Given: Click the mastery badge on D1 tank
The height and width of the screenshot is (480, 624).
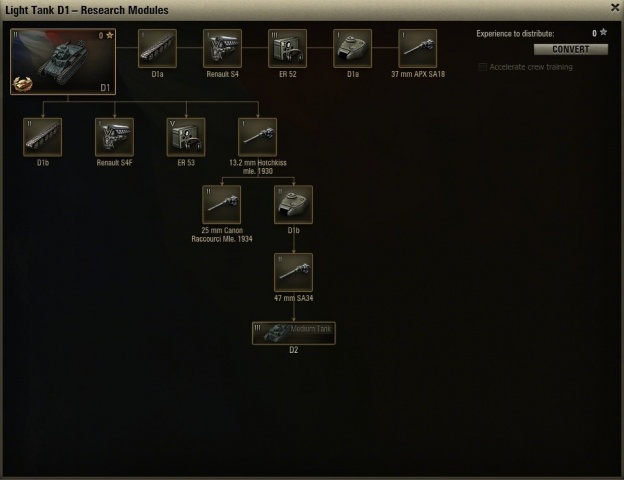Looking at the screenshot, I should [22, 84].
